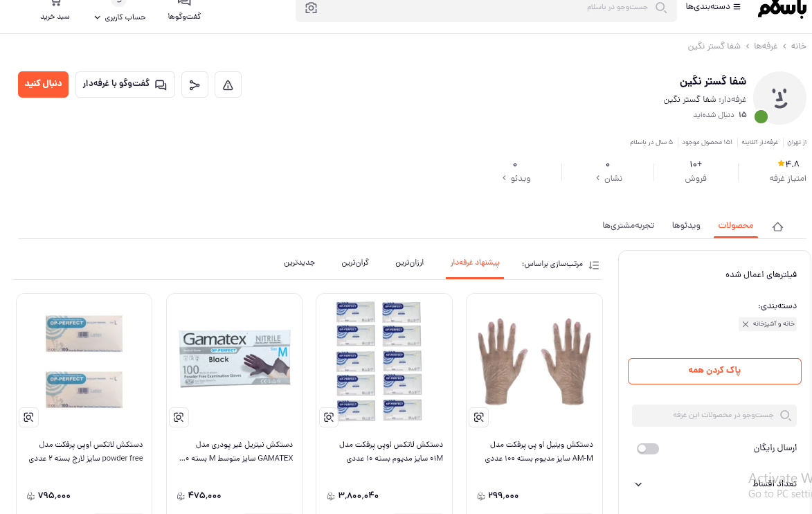Toggle the ارسال رایگان free shipping switch
812x514 pixels.
pos(648,449)
